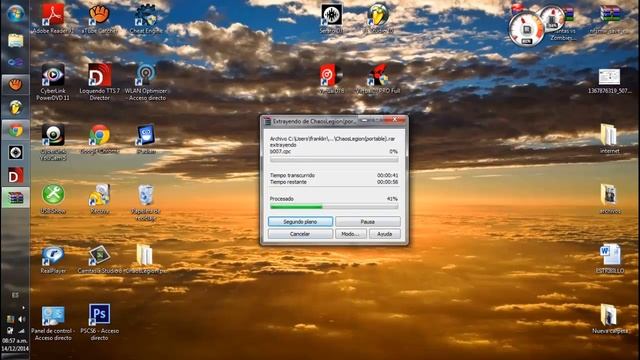The width and height of the screenshot is (640, 360).
Task: Switch to aTube Catcher taskbar button
Action: click(15, 85)
